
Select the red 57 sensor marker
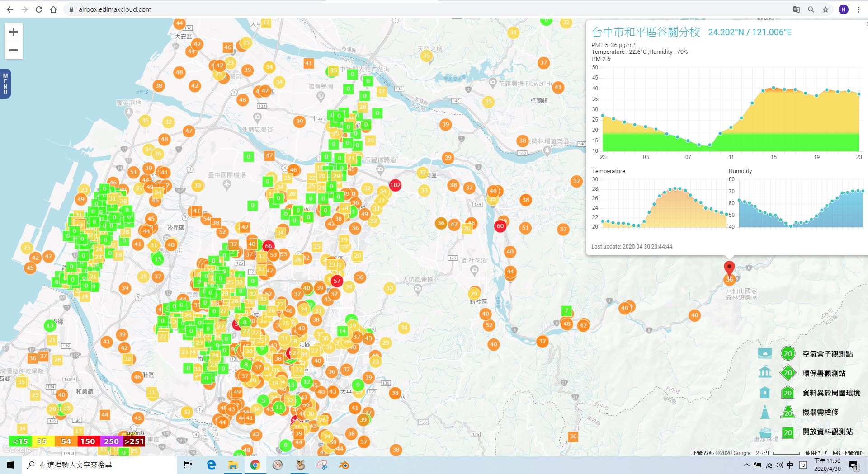(x=337, y=281)
